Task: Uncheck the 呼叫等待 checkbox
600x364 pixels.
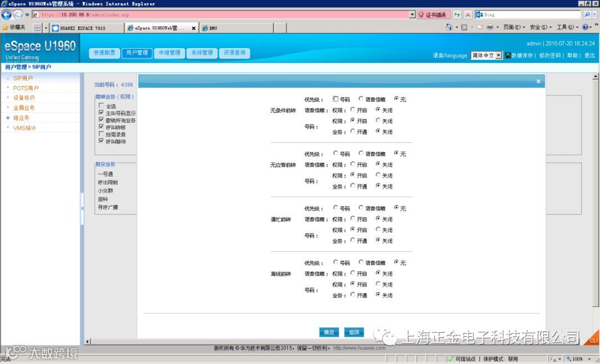Action: (x=101, y=141)
